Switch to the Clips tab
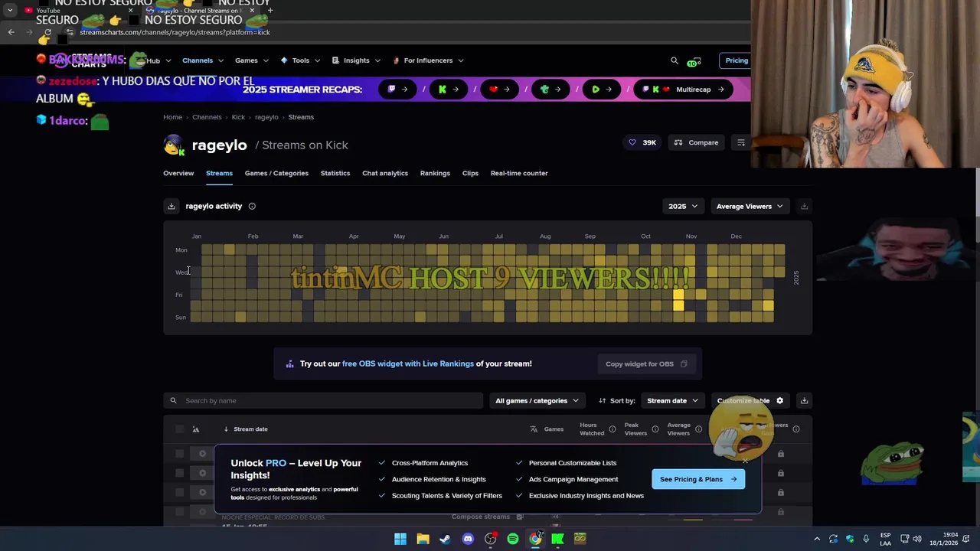This screenshot has height=551, width=980. tap(470, 173)
